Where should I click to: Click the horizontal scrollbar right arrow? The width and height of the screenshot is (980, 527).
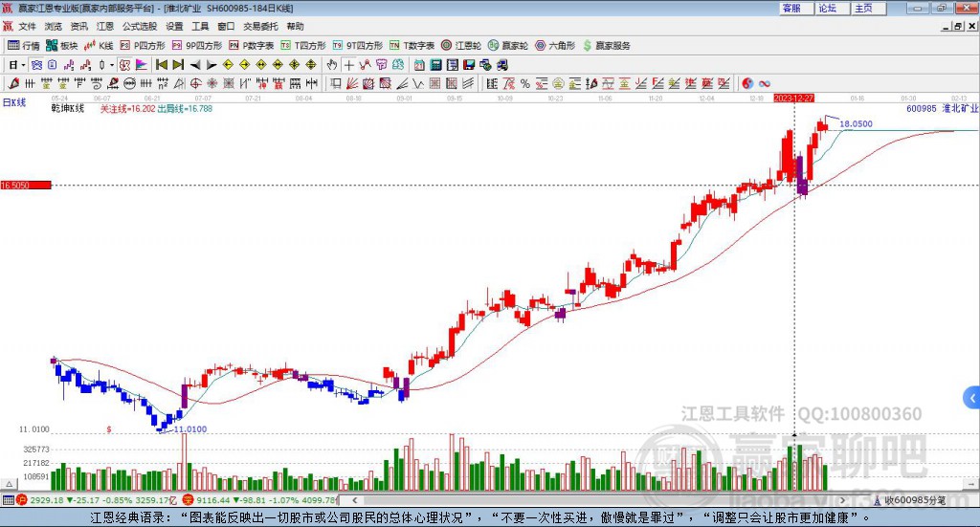point(842,500)
